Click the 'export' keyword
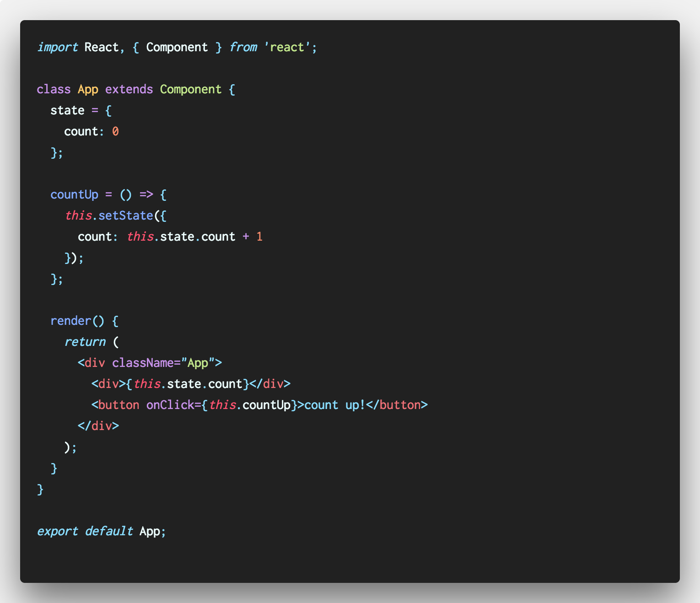Image resolution: width=700 pixels, height=603 pixels. pyautogui.click(x=58, y=531)
